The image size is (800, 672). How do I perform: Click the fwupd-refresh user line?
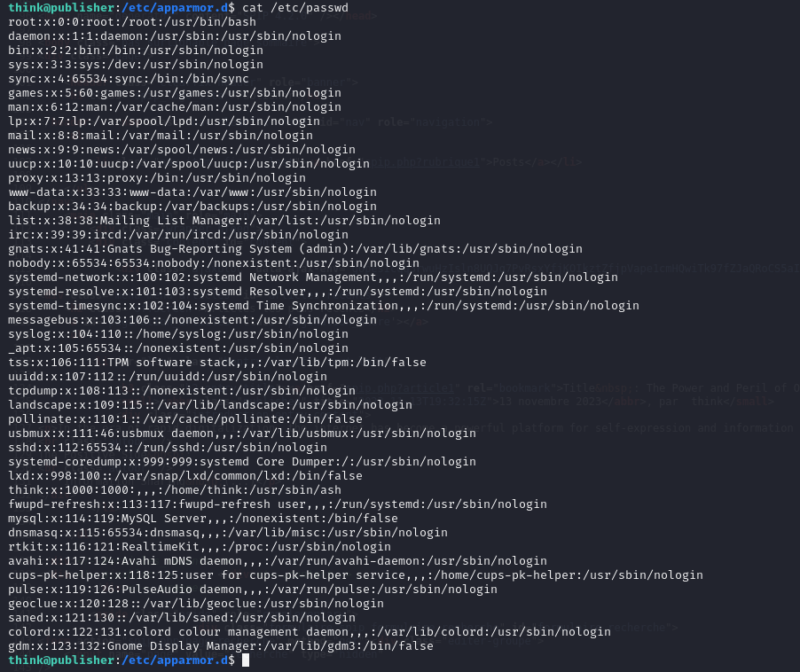tap(278, 504)
